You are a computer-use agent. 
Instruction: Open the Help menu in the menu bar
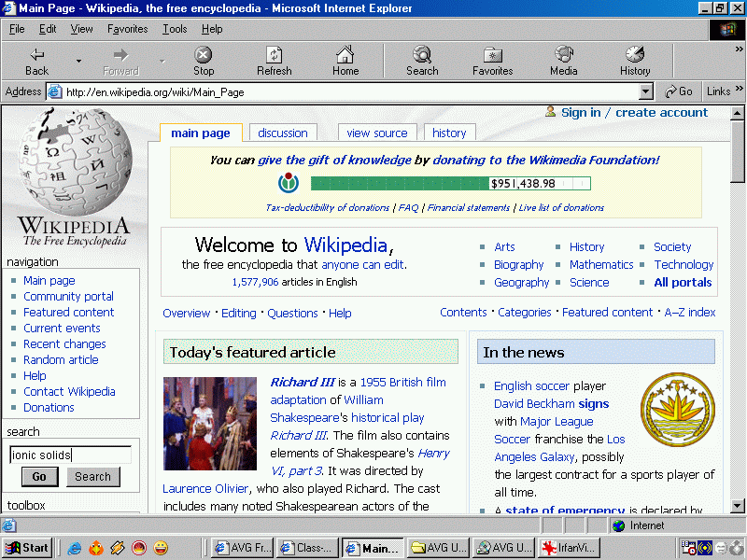tap(212, 29)
